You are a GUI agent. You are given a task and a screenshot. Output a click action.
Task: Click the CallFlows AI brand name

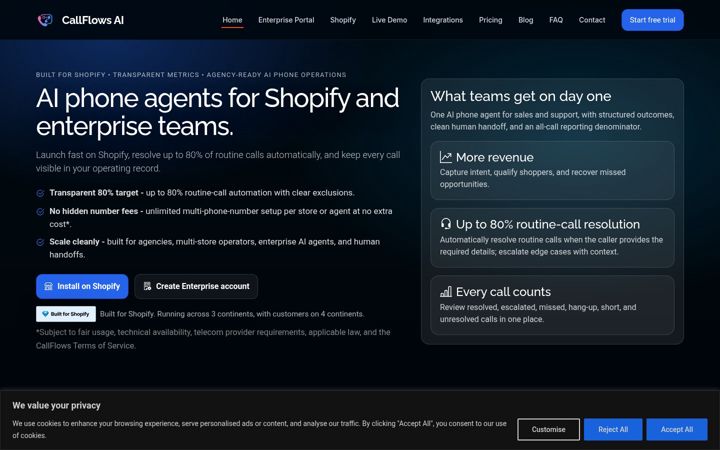point(93,20)
